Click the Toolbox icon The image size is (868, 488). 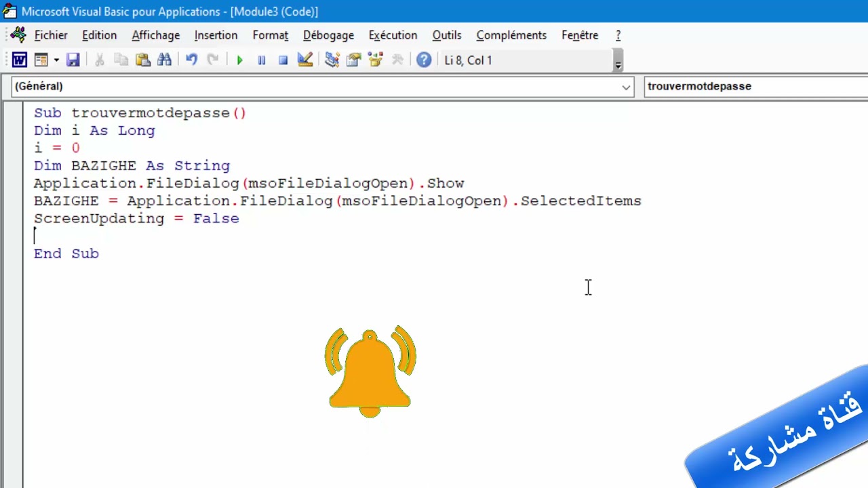click(397, 60)
